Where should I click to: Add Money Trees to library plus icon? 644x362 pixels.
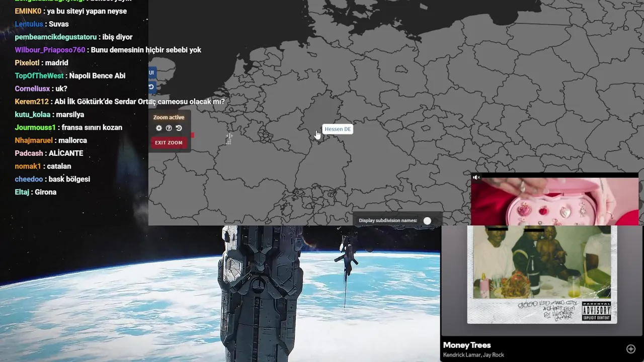[630, 349]
